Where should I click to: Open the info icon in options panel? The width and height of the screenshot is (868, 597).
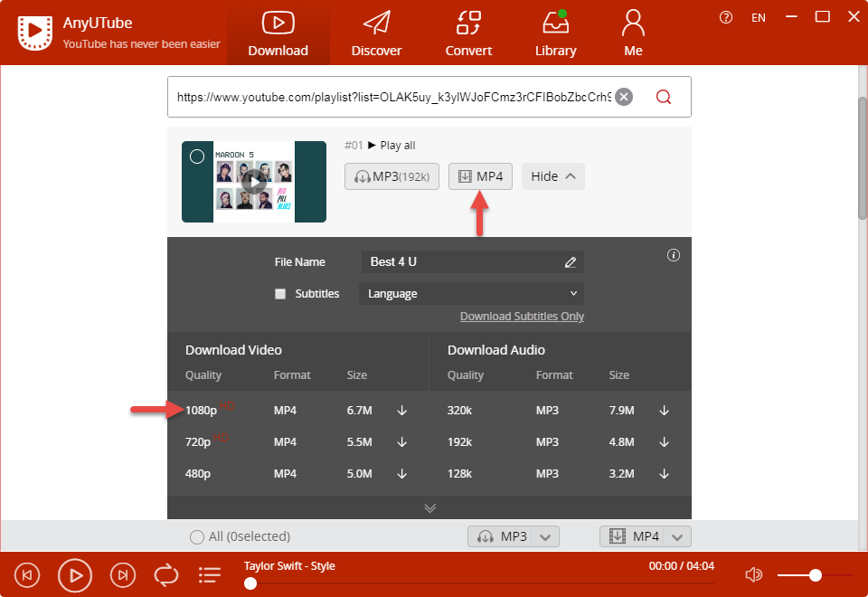673,255
